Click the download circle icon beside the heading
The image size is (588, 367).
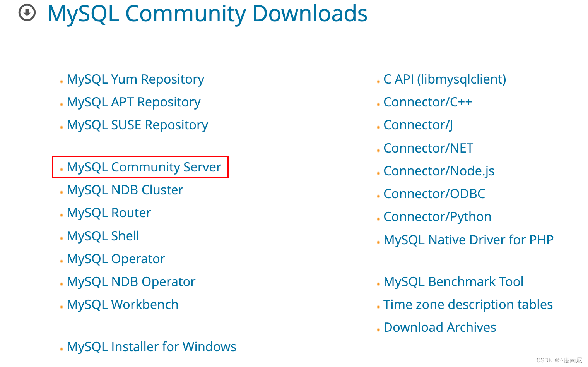(27, 13)
